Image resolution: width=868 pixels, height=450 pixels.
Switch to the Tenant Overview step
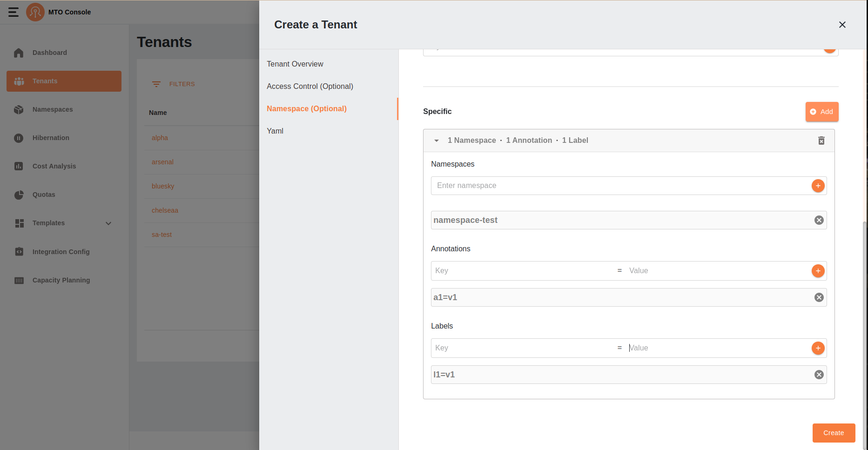295,64
